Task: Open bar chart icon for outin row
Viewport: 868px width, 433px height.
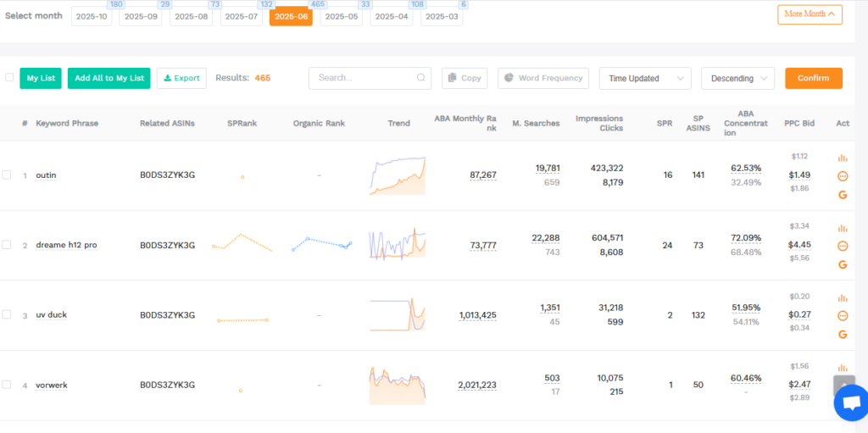Action: coord(843,158)
